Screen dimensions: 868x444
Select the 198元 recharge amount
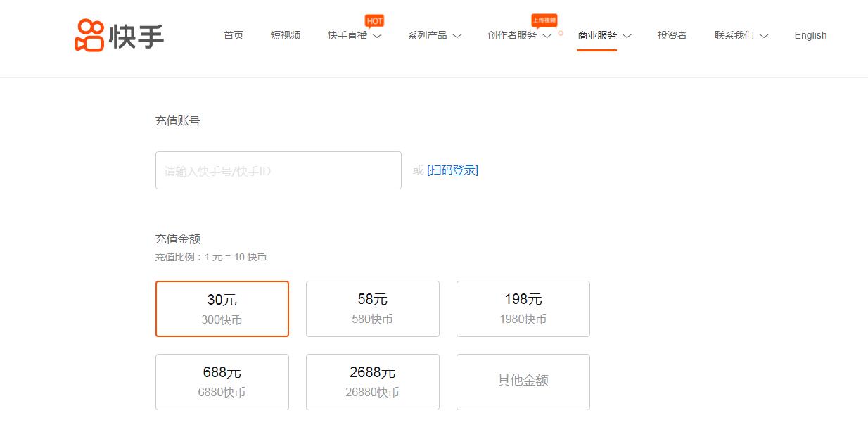[x=523, y=308]
